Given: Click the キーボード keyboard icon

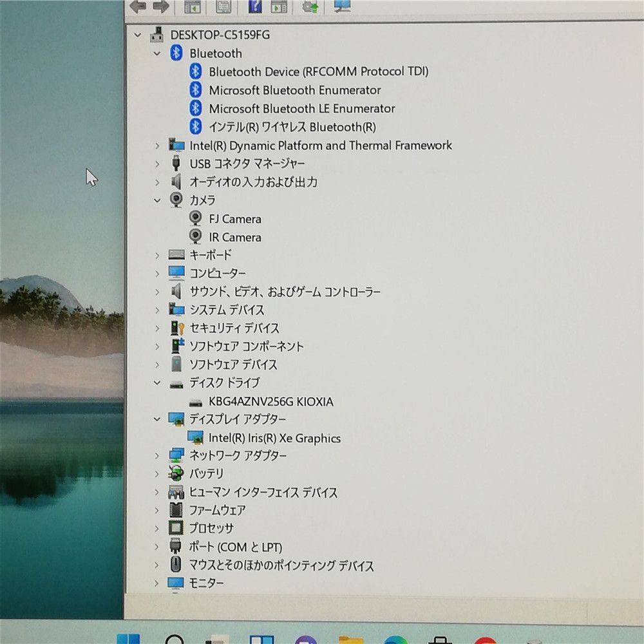Looking at the screenshot, I should coord(176,254).
